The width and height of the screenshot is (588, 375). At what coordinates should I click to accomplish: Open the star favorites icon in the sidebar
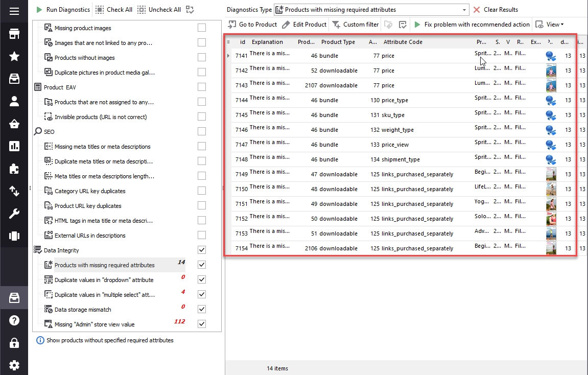(x=14, y=56)
